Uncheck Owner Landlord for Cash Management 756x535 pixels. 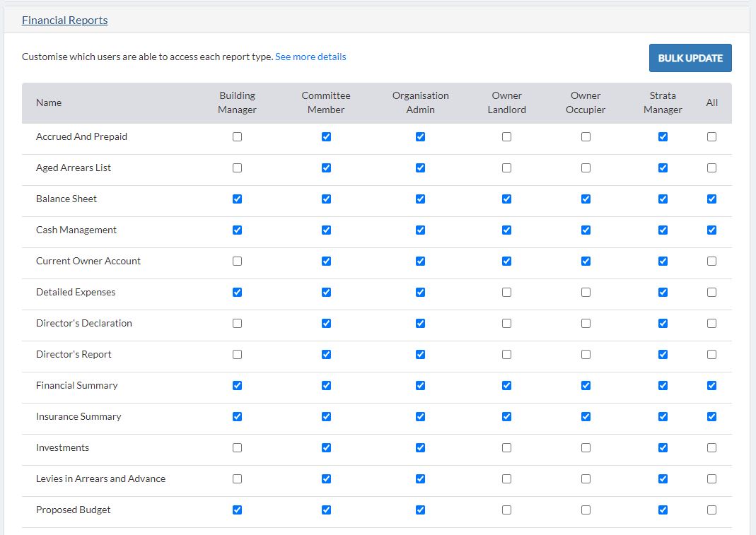point(507,230)
